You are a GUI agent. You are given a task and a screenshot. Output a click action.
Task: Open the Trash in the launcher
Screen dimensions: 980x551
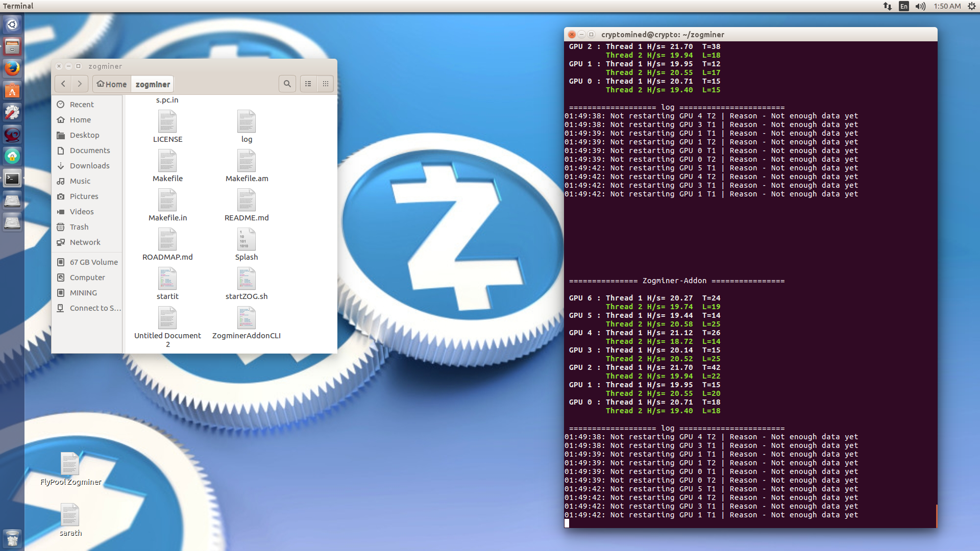12,538
